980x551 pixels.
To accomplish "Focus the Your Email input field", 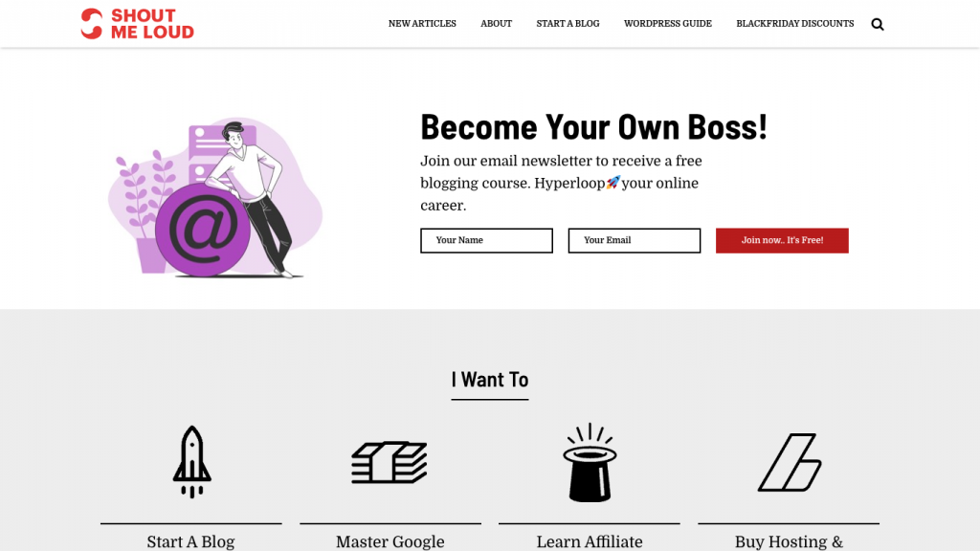I will (635, 240).
